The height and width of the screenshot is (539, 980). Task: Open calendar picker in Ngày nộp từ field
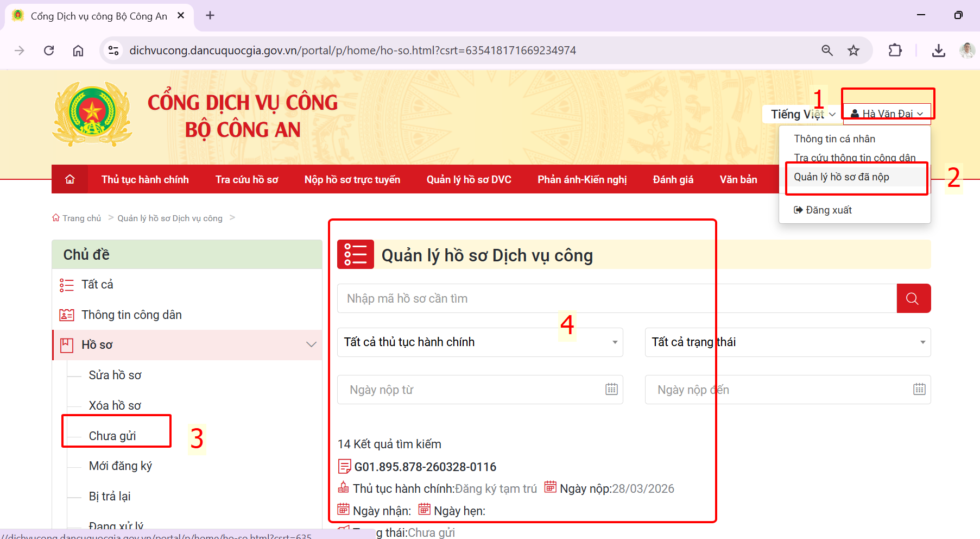(612, 389)
